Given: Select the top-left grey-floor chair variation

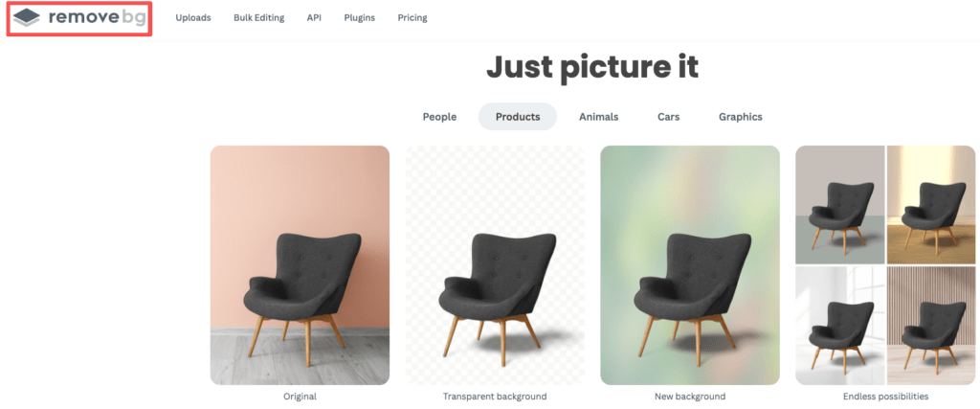Looking at the screenshot, I should click(x=840, y=205).
